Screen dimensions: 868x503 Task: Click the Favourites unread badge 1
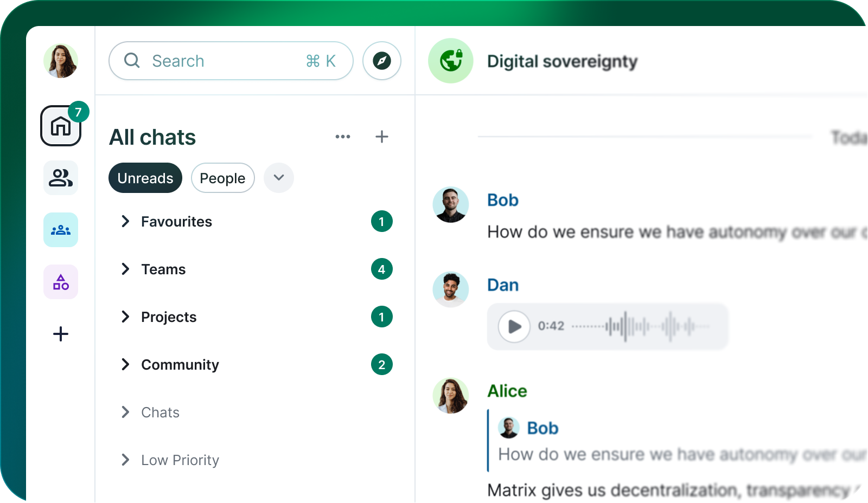point(382,221)
